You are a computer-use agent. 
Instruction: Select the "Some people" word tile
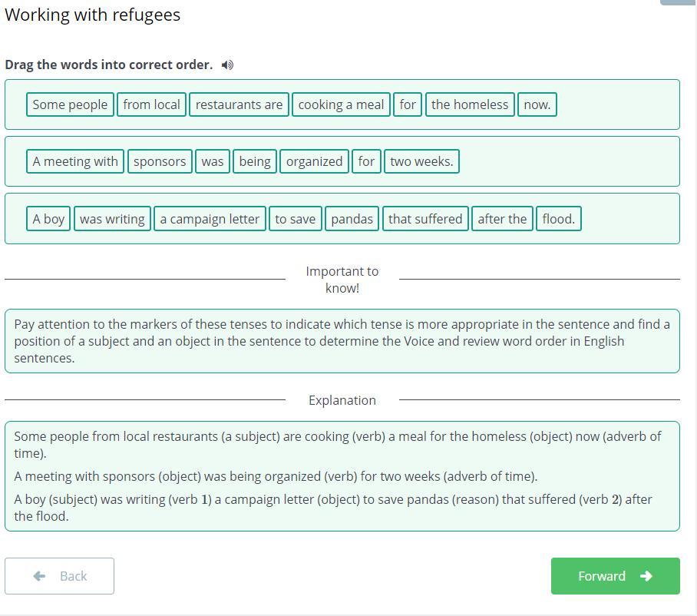click(x=70, y=104)
